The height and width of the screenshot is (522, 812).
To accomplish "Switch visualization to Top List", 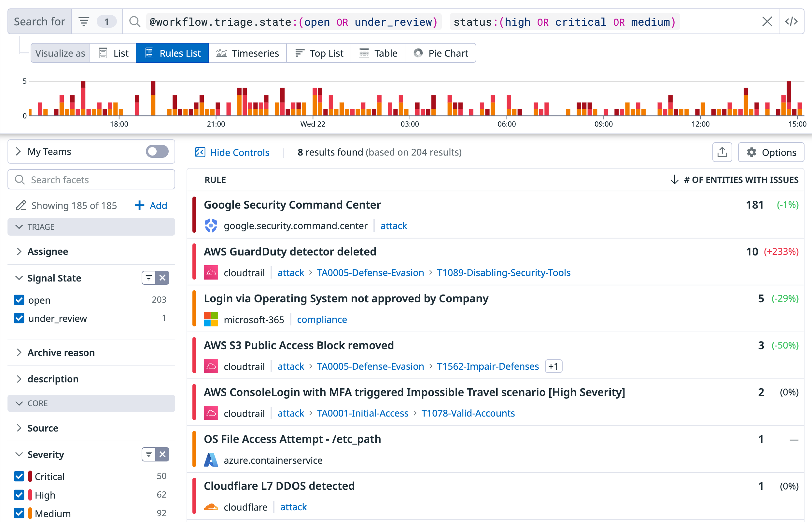I will [x=319, y=53].
